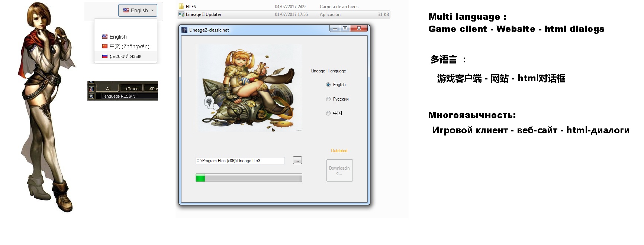
Task: Choose English from the language menu
Action: pos(126,37)
